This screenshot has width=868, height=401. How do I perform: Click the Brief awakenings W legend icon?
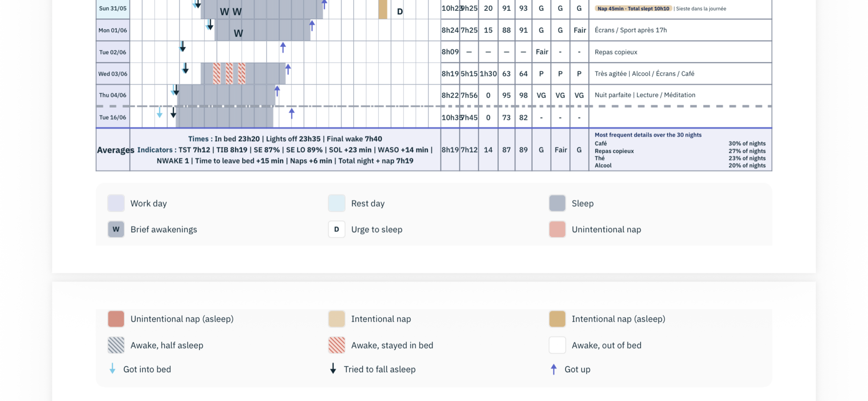(116, 229)
